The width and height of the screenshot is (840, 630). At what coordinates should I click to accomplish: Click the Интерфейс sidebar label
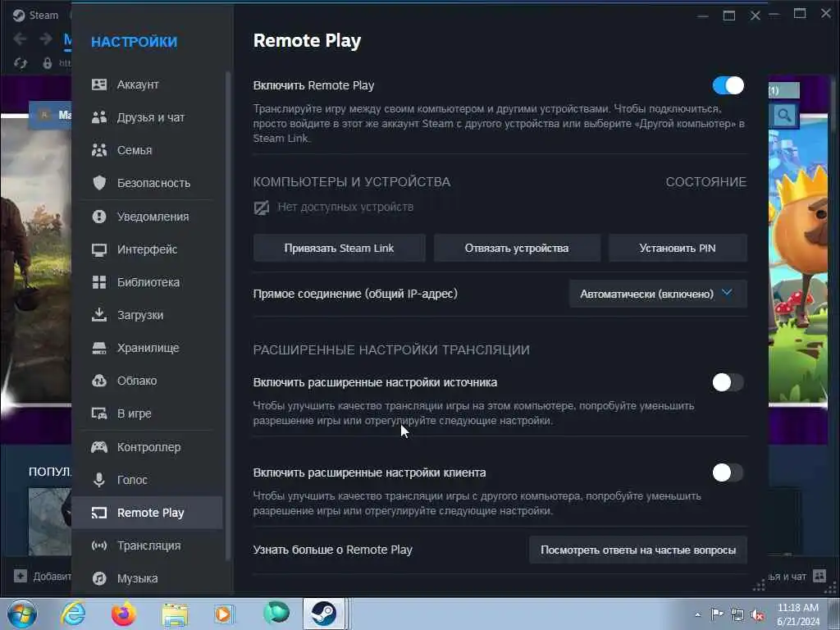pyautogui.click(x=148, y=249)
